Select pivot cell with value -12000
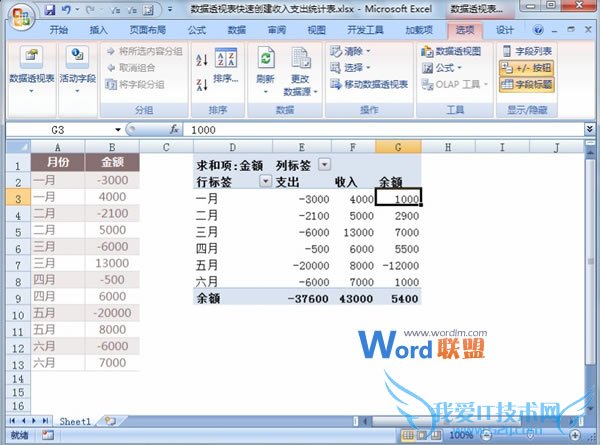Image resolution: width=600 pixels, height=445 pixels. tap(398, 265)
